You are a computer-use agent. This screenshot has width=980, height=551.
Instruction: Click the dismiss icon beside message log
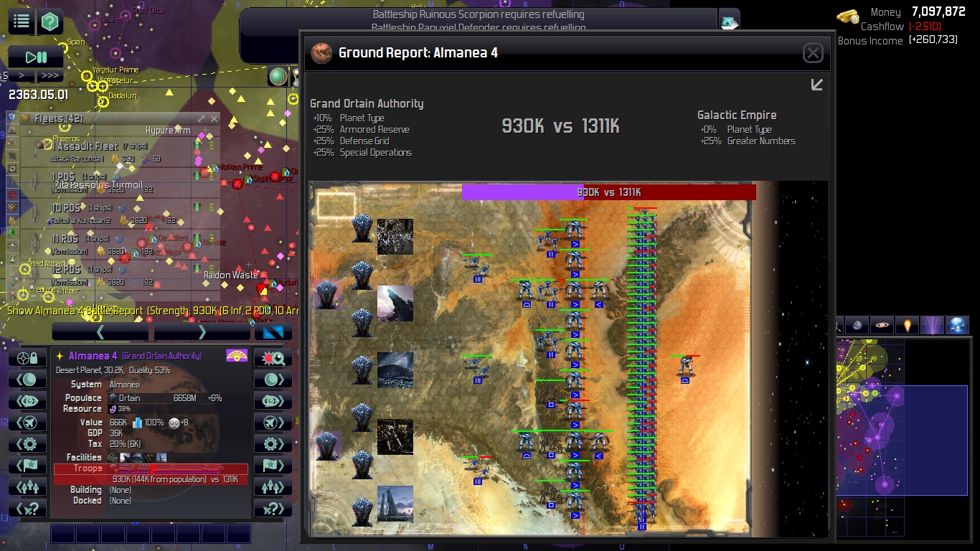click(730, 22)
